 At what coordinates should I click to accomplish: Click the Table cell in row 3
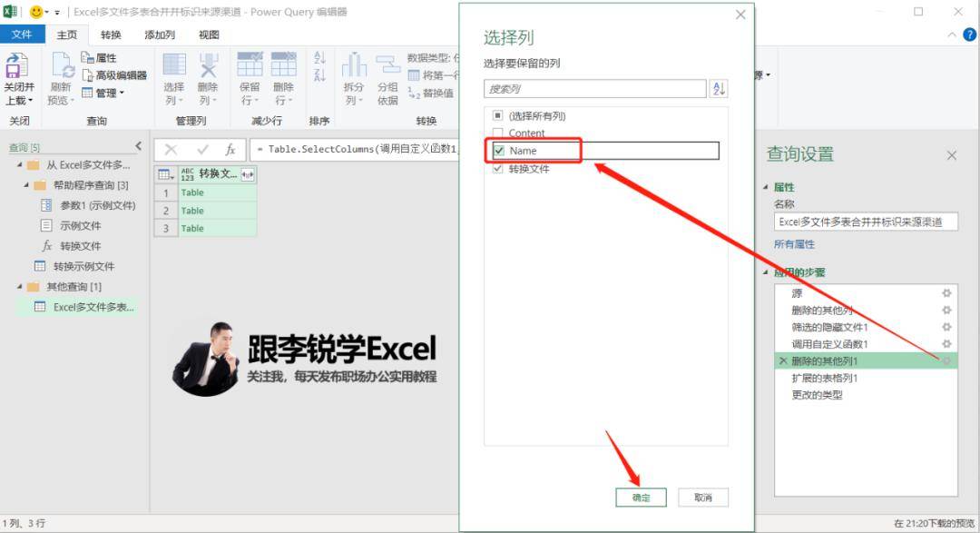(x=217, y=228)
